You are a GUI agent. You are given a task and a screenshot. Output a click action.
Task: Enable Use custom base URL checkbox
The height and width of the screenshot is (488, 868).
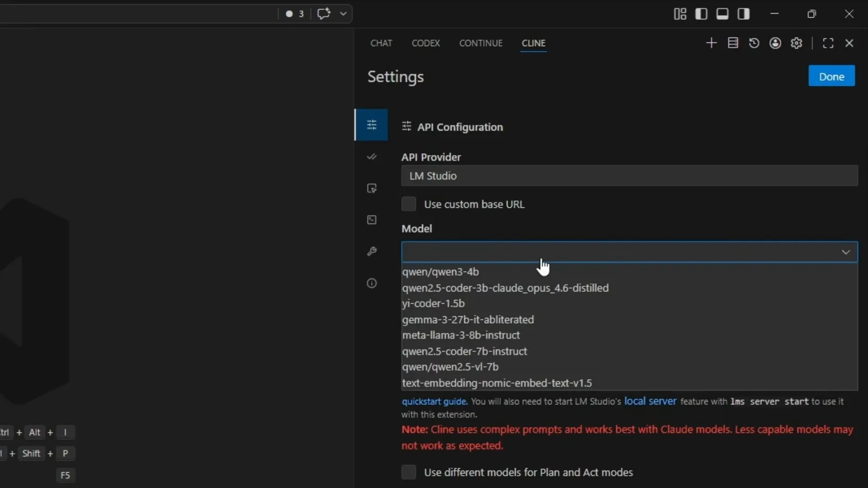(x=409, y=204)
